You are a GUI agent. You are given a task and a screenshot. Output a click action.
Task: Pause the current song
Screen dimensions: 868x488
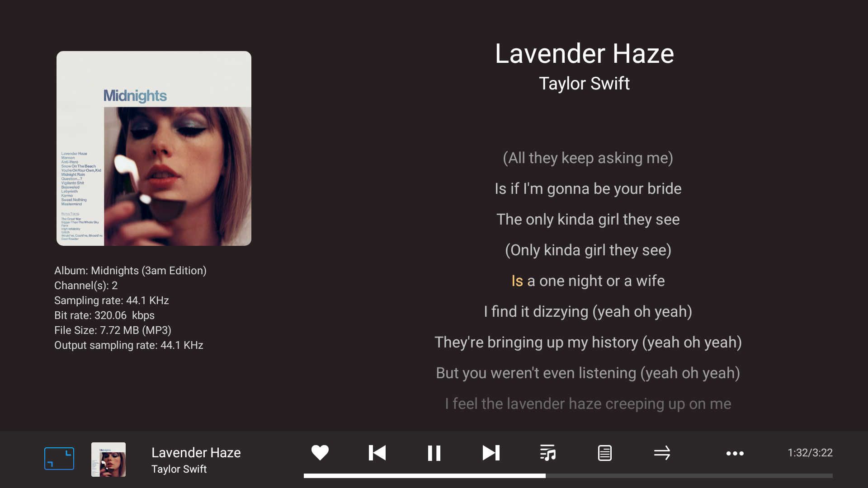[x=434, y=453]
